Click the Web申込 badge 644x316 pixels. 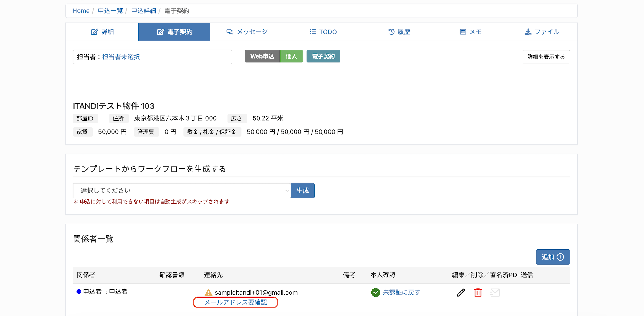click(x=262, y=56)
